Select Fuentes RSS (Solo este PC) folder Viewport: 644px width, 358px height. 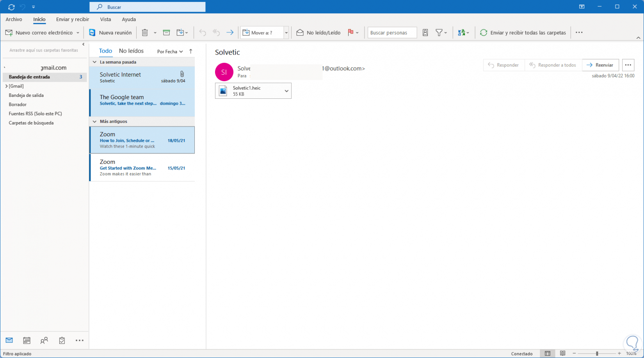(x=35, y=114)
